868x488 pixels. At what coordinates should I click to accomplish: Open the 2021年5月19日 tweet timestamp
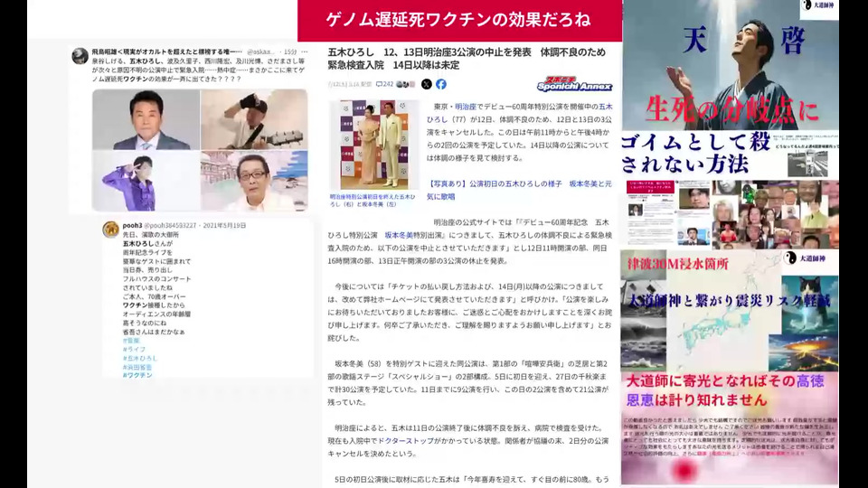tap(224, 226)
